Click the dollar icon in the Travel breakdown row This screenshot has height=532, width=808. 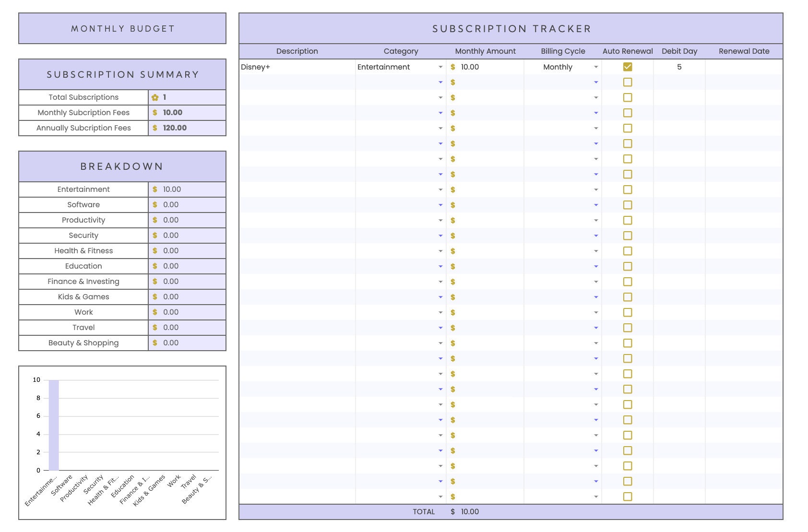(154, 327)
